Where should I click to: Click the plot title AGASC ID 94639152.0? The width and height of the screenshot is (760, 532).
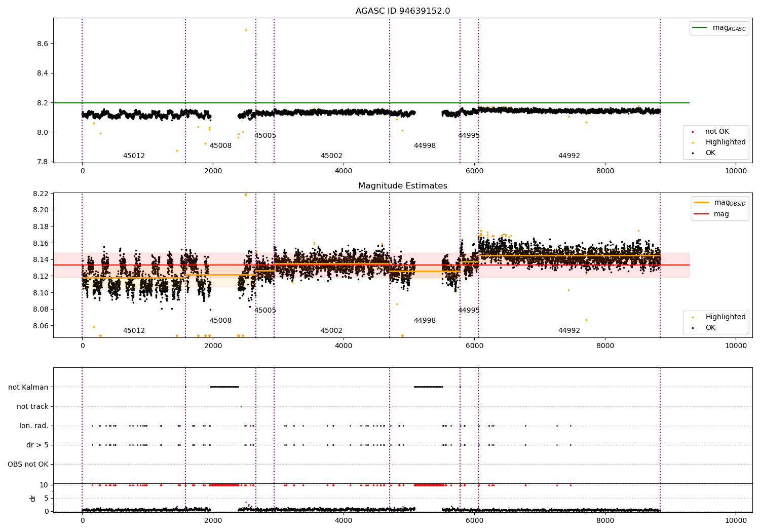402,11
